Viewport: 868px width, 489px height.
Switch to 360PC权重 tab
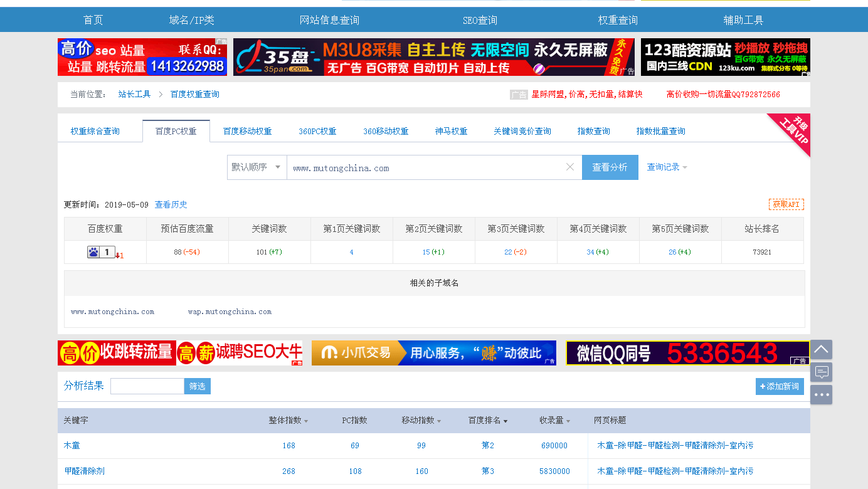pos(317,132)
